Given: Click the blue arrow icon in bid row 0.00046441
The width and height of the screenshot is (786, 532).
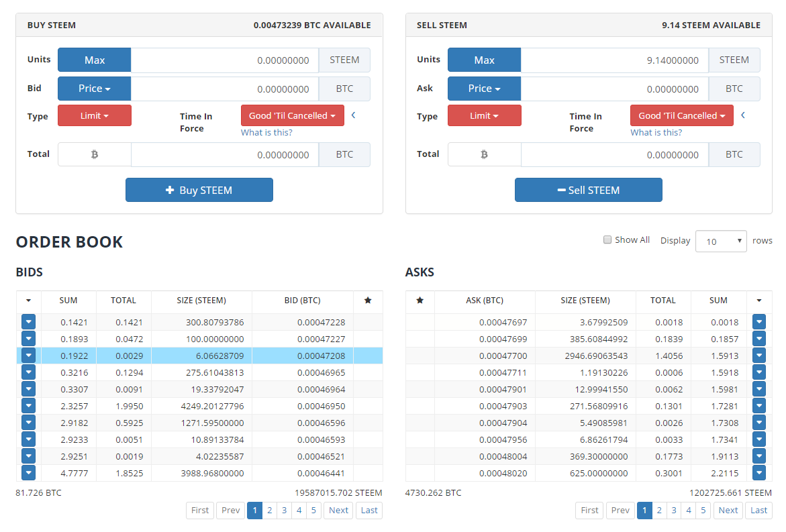Looking at the screenshot, I should [x=29, y=473].
